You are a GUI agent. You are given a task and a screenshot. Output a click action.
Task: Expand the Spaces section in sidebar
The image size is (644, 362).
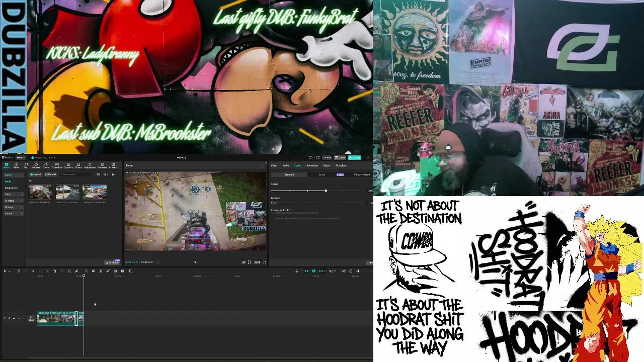14,207
